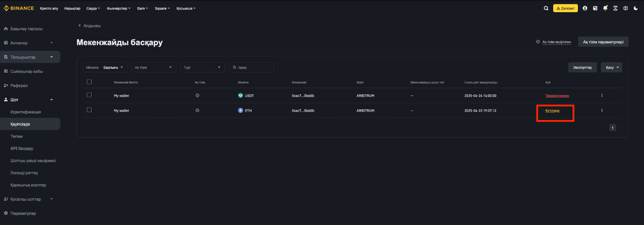Open the wallet icon in header
This screenshot has height=225, width=644.
(x=595, y=8)
